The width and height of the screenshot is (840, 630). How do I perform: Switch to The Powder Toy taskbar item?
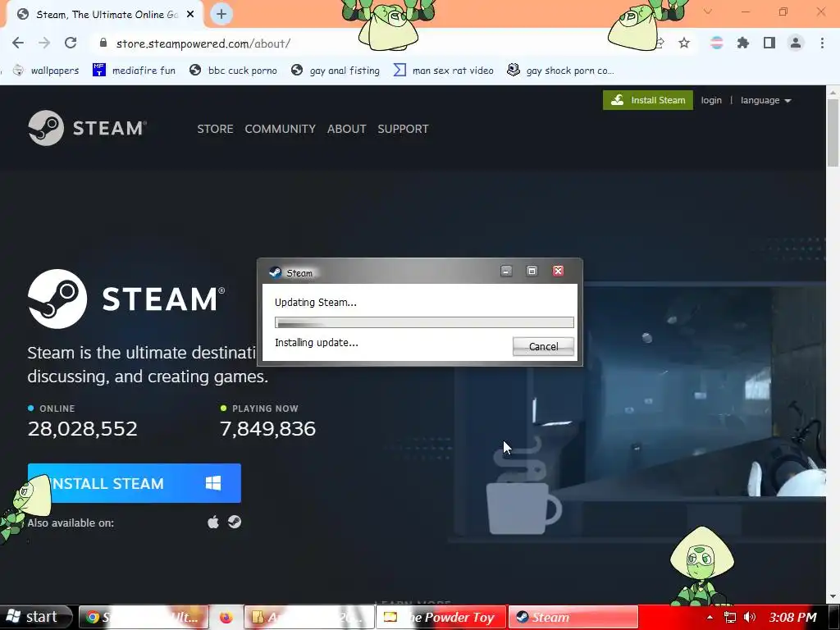click(441, 617)
